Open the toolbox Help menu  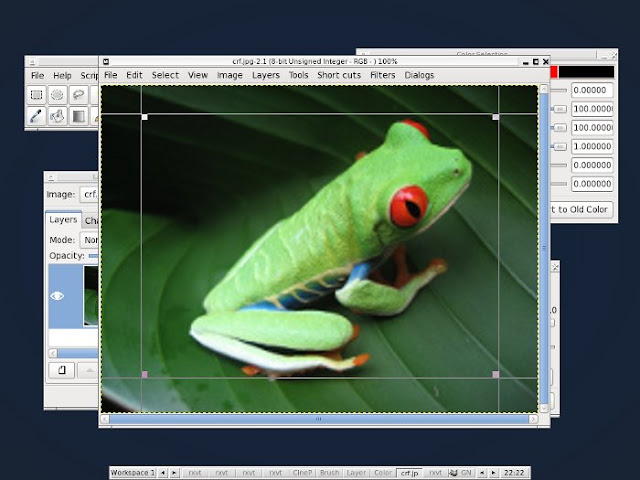pos(62,76)
